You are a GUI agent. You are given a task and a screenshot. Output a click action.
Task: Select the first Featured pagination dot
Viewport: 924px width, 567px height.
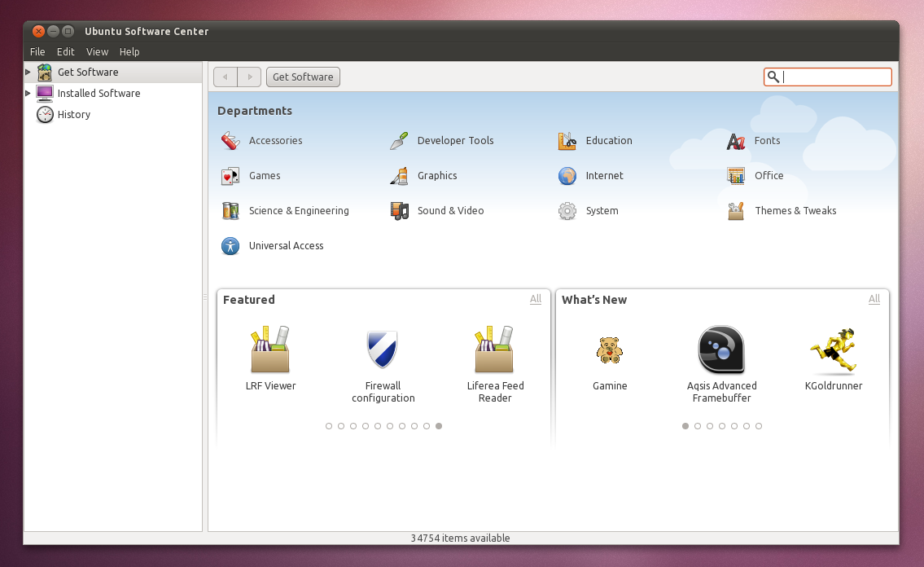click(329, 426)
